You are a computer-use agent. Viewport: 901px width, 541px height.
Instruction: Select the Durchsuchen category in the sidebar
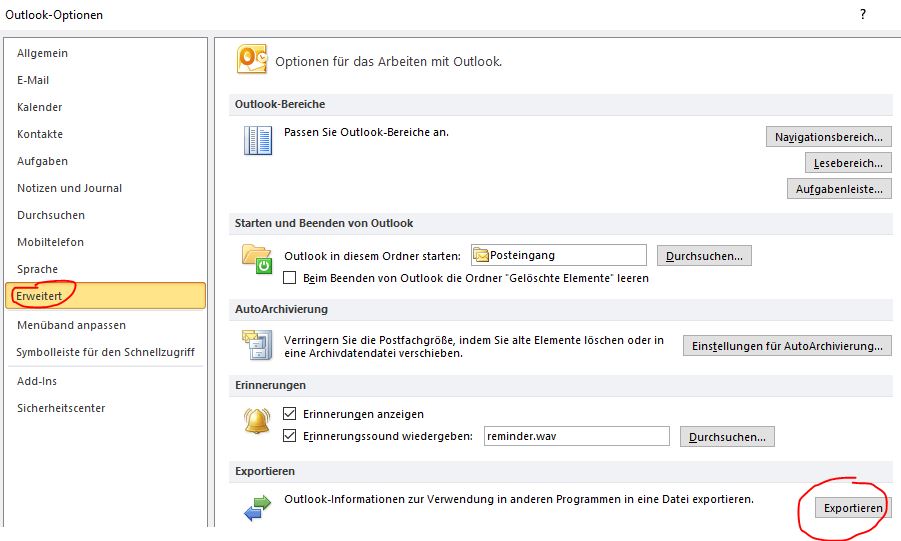(x=51, y=215)
